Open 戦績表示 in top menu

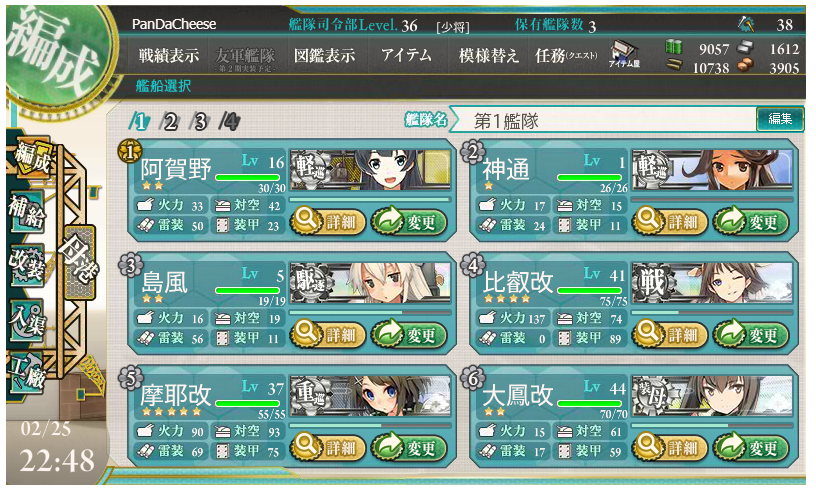coord(169,55)
